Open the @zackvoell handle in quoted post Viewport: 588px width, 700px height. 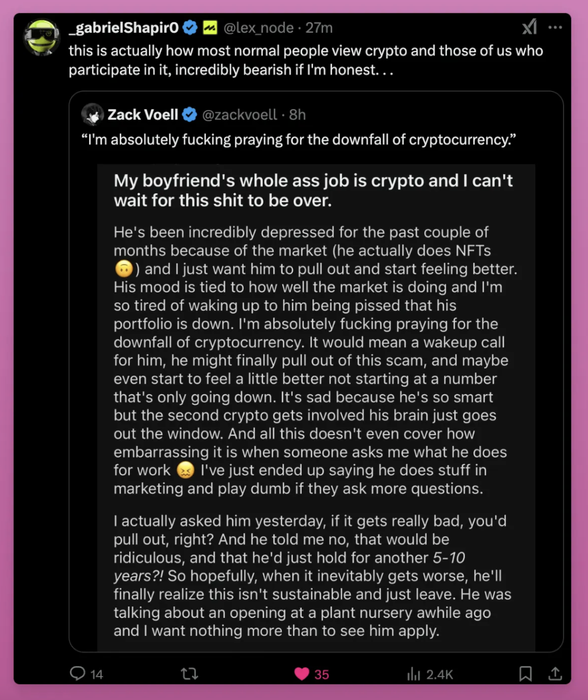point(239,114)
